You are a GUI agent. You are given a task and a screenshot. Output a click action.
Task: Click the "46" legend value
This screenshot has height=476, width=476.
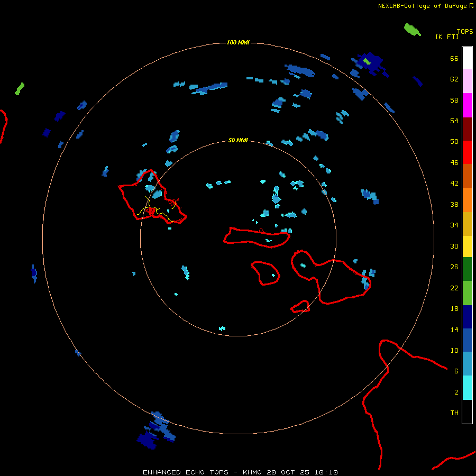coord(454,163)
